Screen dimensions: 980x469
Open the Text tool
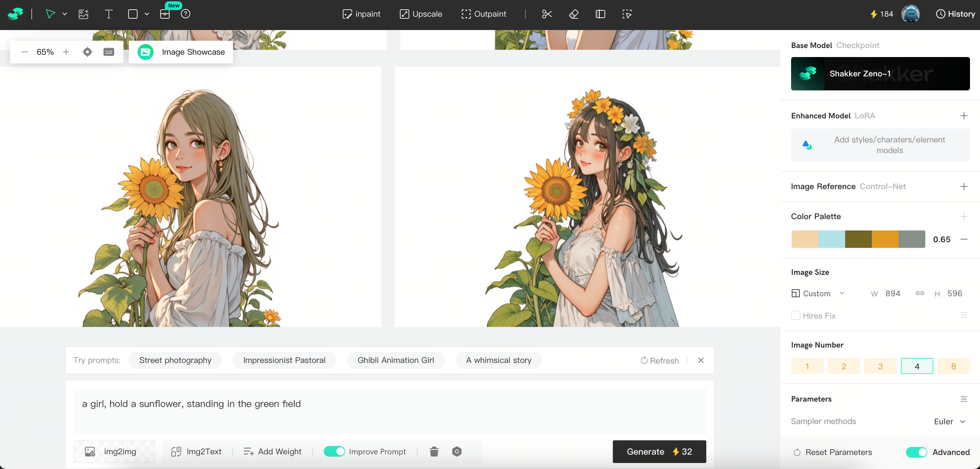[108, 14]
